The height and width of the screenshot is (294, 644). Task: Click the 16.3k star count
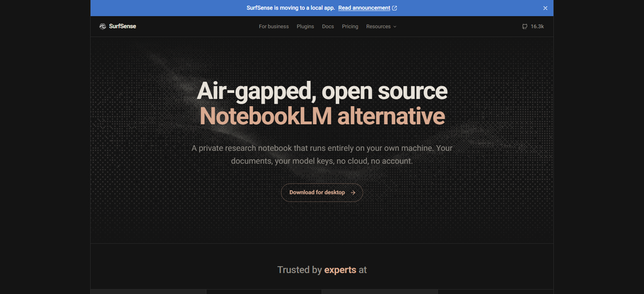pyautogui.click(x=537, y=26)
